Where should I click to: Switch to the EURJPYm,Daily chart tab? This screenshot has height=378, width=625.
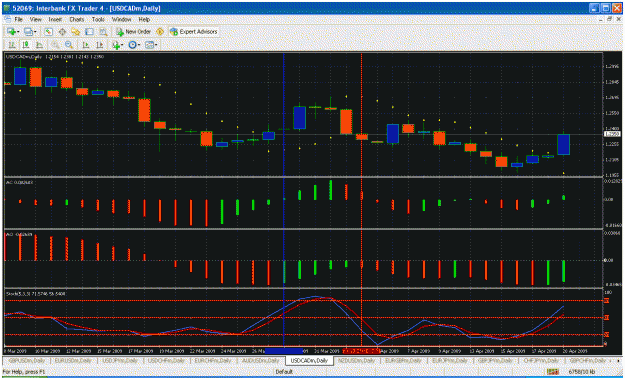pyautogui.click(x=450, y=360)
